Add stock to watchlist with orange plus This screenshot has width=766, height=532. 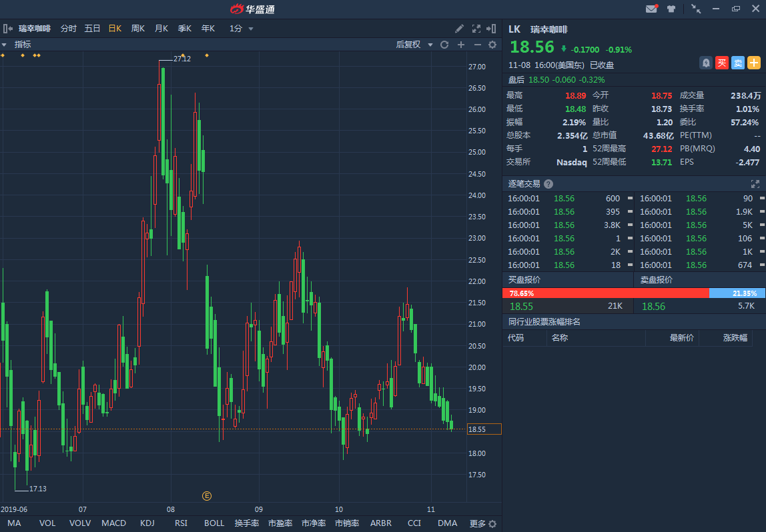coord(754,63)
